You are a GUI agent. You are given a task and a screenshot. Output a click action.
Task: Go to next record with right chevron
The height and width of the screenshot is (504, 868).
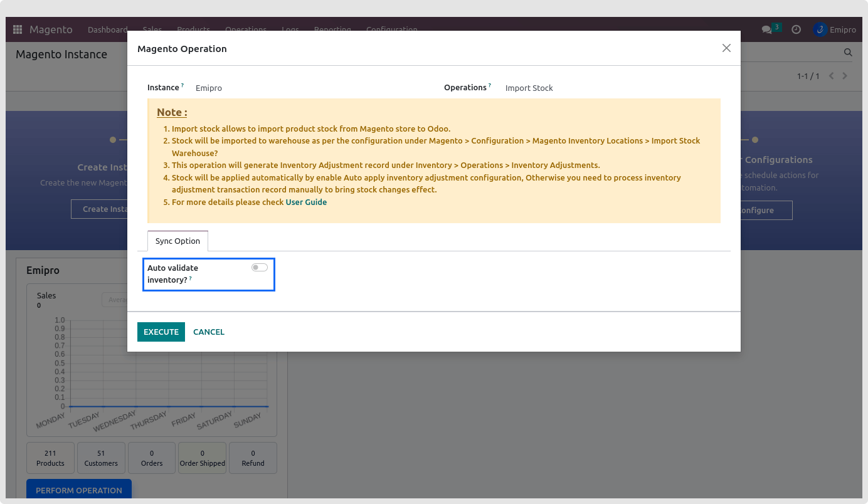pos(845,76)
